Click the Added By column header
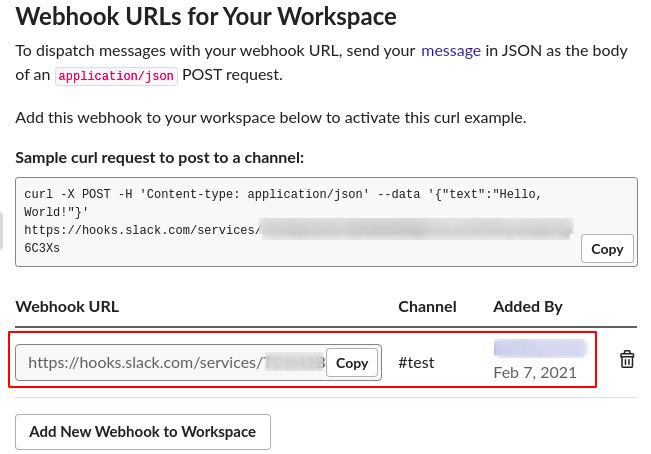Screen dimensions: 651x454 tap(527, 306)
